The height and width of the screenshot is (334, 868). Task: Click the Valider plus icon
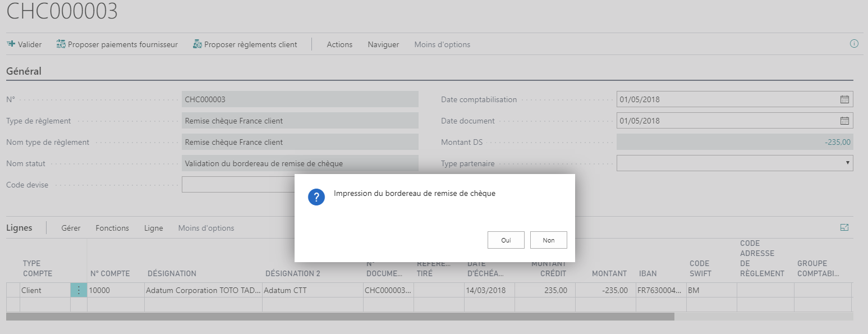11,44
